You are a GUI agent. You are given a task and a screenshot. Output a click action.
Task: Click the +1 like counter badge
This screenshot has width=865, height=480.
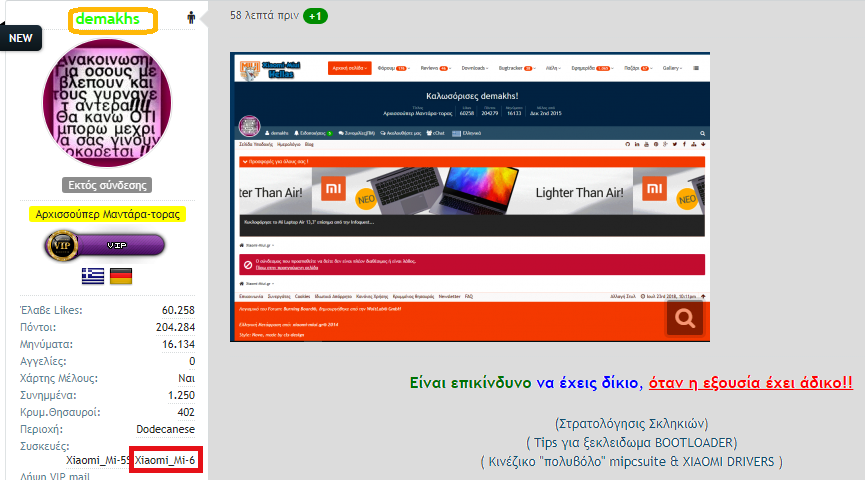[x=315, y=16]
